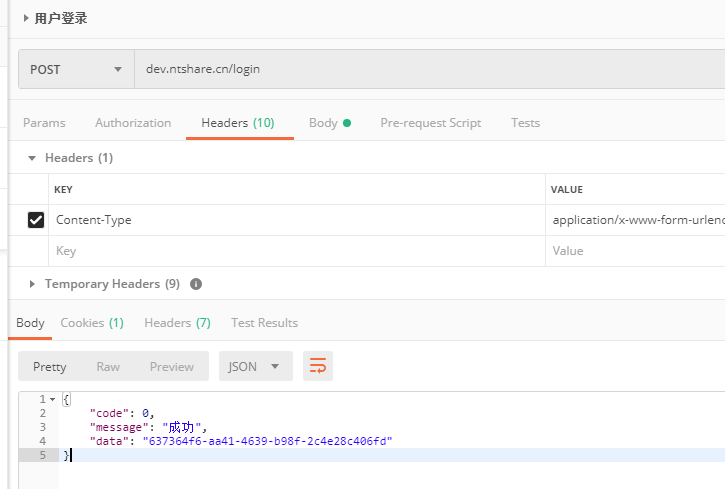
Task: Click the Temporary Headers info icon
Action: click(196, 284)
